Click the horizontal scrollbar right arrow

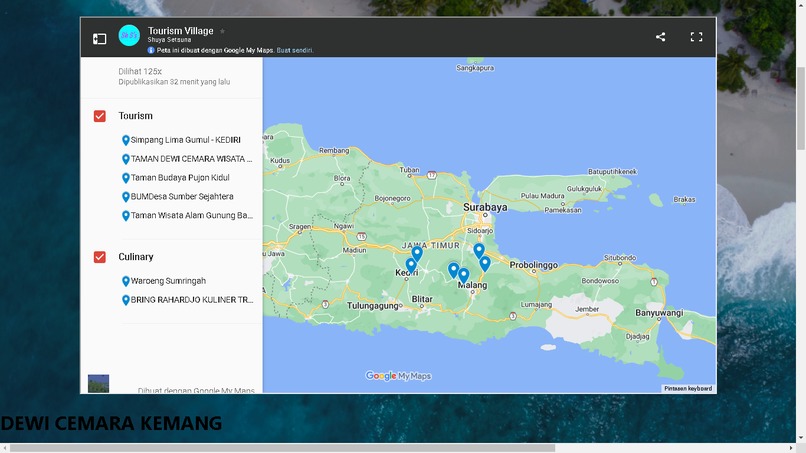791,448
